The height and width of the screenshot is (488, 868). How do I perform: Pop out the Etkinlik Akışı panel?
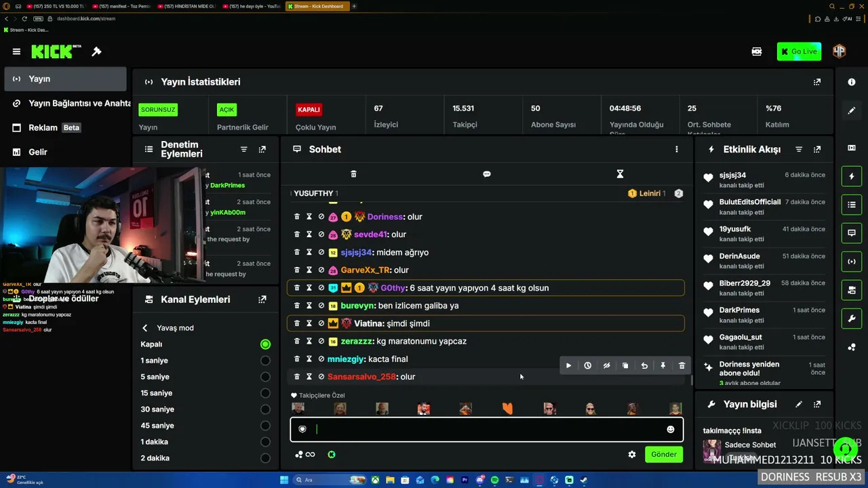click(x=817, y=149)
